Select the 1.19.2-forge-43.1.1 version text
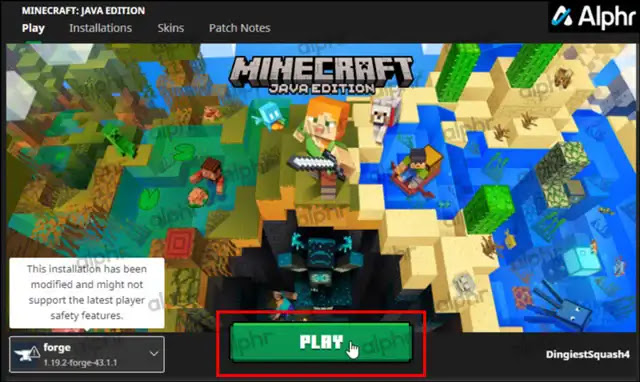640x382 pixels. (80, 362)
